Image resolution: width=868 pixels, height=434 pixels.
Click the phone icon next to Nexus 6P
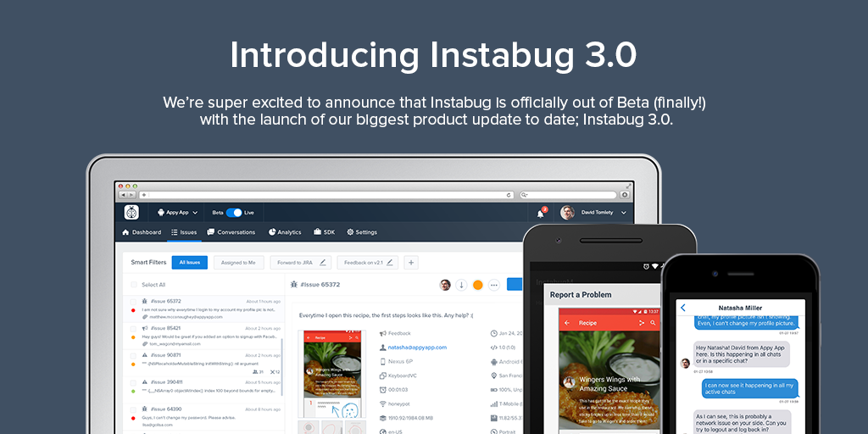point(382,361)
